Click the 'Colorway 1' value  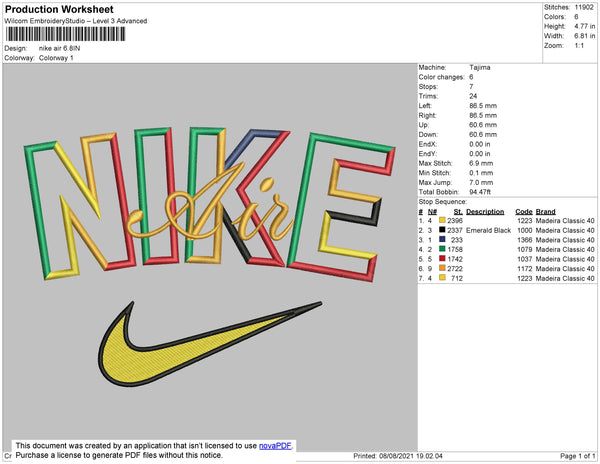pos(56,58)
